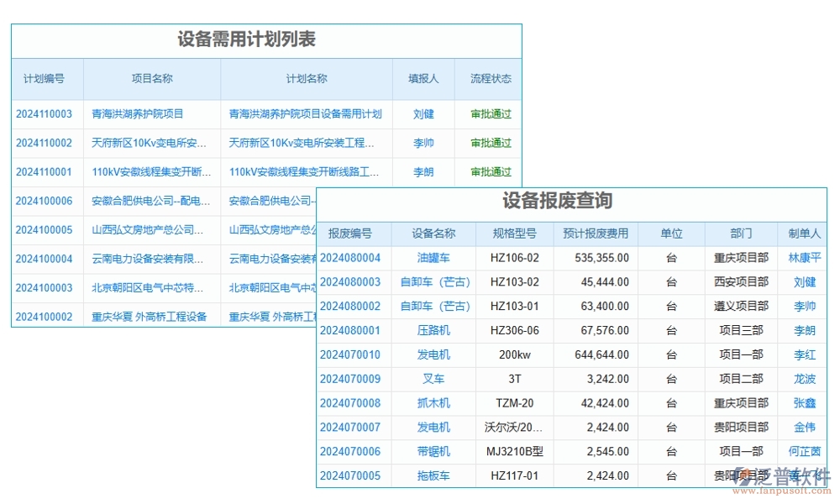Click 制单人 林康平 link
This screenshot has width=840, height=504.
(805, 258)
